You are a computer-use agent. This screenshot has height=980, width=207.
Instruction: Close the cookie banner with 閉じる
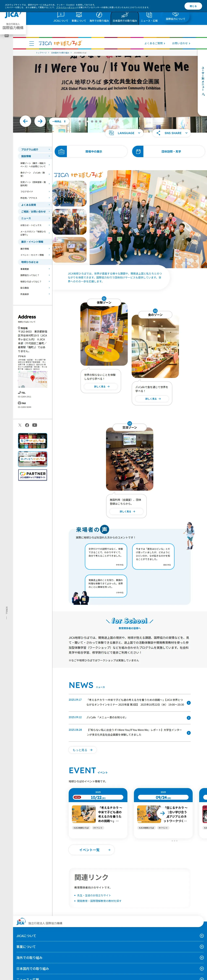(193, 6)
